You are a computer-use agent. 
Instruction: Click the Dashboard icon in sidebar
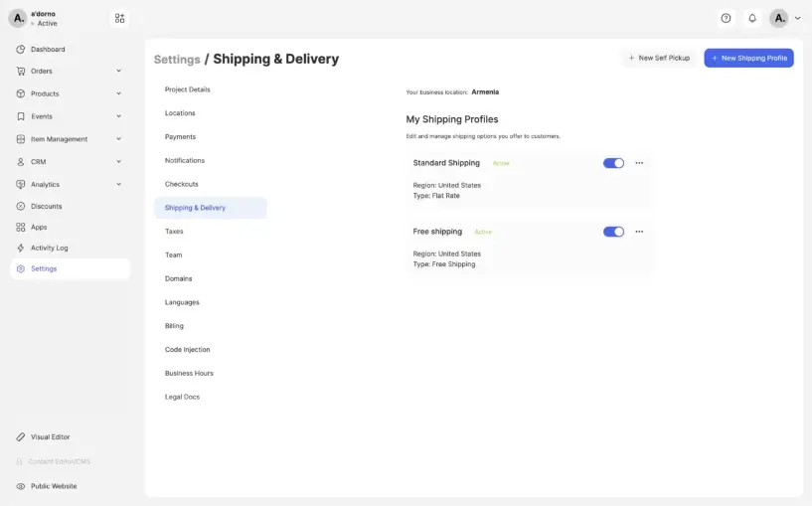pyautogui.click(x=20, y=49)
